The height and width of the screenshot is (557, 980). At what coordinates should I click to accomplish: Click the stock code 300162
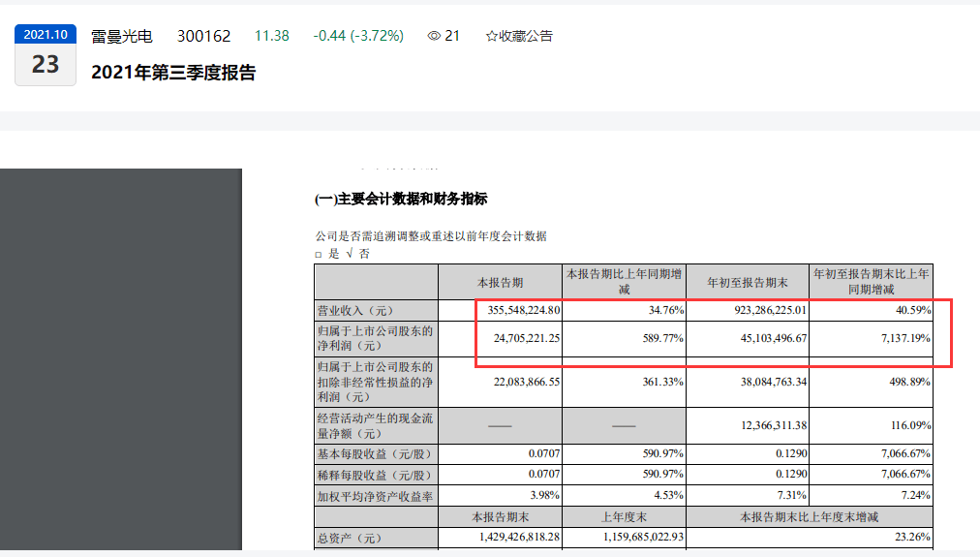(x=203, y=36)
